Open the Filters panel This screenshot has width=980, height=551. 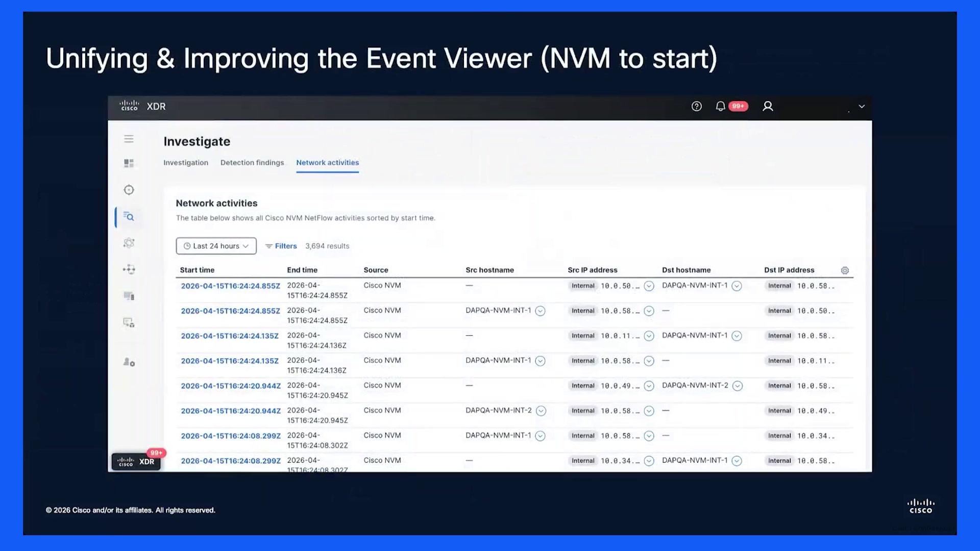281,246
